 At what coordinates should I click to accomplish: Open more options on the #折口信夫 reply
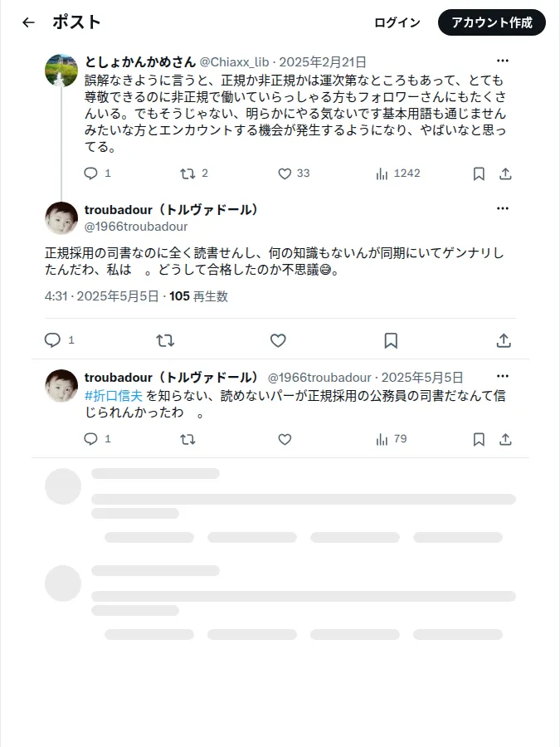point(503,376)
